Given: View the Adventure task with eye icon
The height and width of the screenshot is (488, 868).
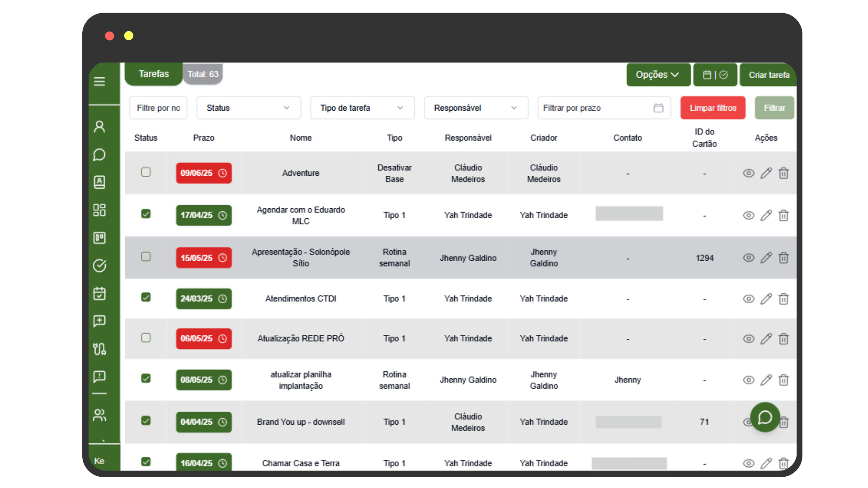Looking at the screenshot, I should tap(749, 173).
